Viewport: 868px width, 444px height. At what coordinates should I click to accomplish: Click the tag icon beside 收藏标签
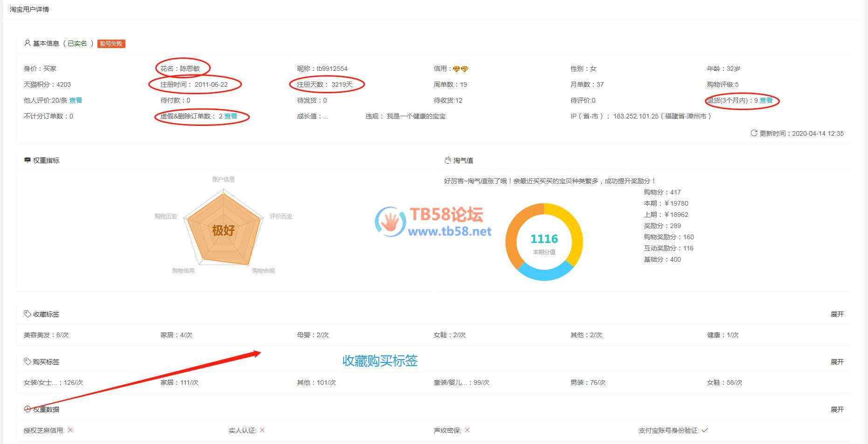coord(27,314)
